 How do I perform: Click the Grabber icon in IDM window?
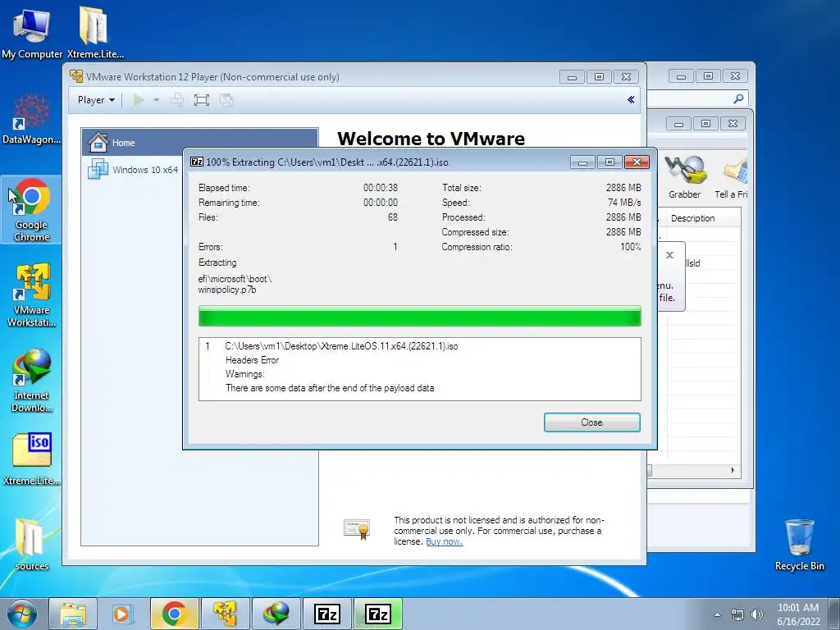pos(685,177)
